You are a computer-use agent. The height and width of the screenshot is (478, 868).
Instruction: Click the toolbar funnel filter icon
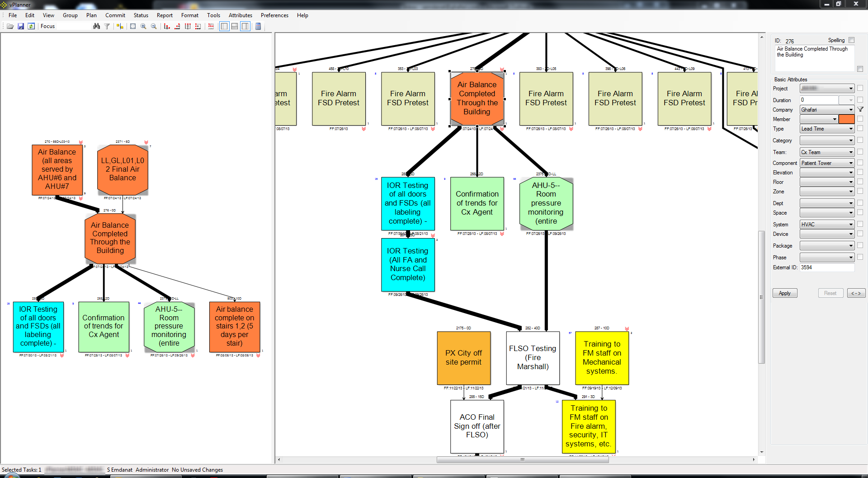107,26
